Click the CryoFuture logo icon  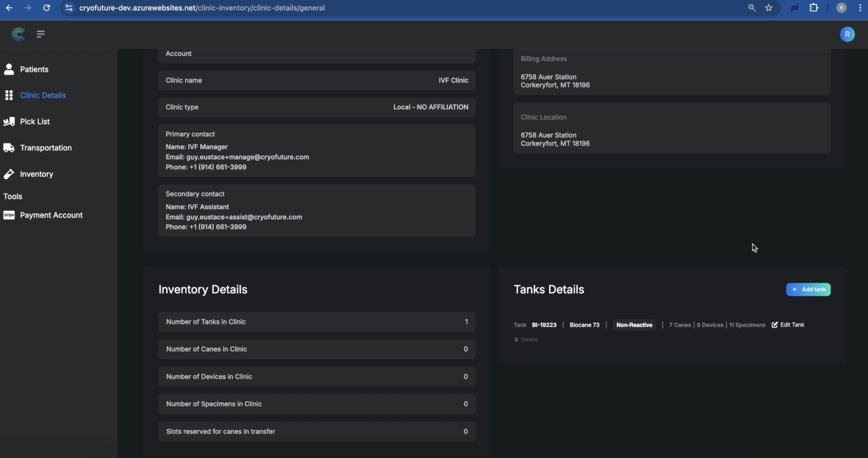tap(18, 34)
